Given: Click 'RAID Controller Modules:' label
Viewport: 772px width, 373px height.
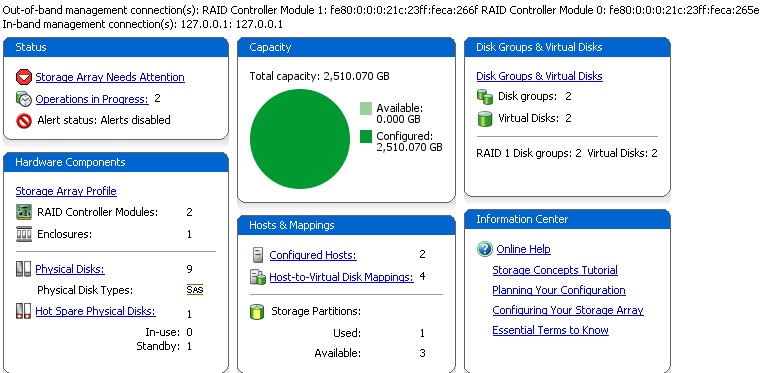Looking at the screenshot, I should click(x=97, y=213).
